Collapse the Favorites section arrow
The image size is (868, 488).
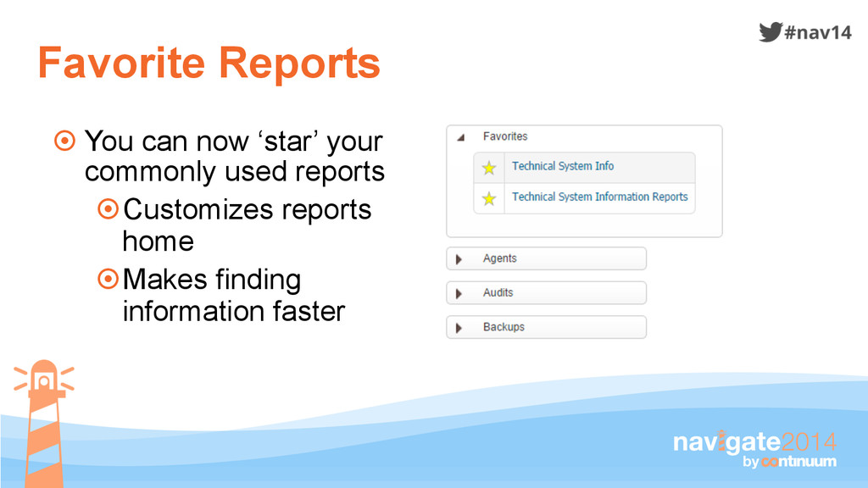(x=460, y=137)
